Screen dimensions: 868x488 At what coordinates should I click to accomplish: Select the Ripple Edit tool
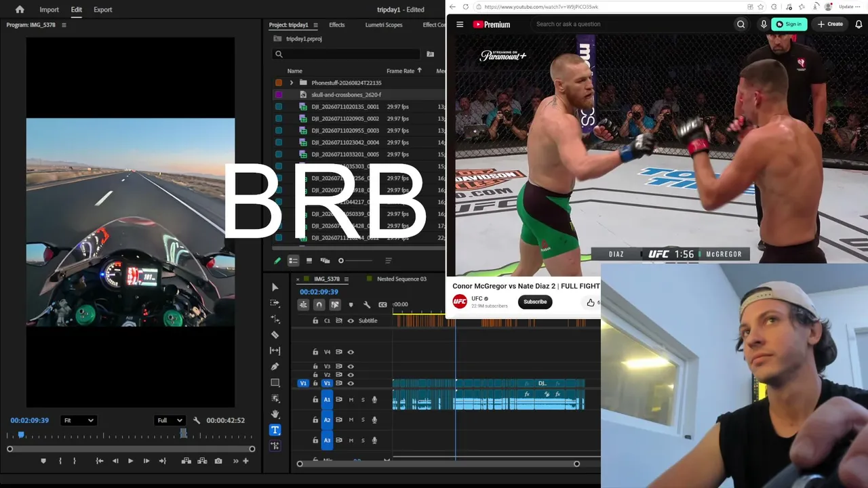tap(275, 319)
